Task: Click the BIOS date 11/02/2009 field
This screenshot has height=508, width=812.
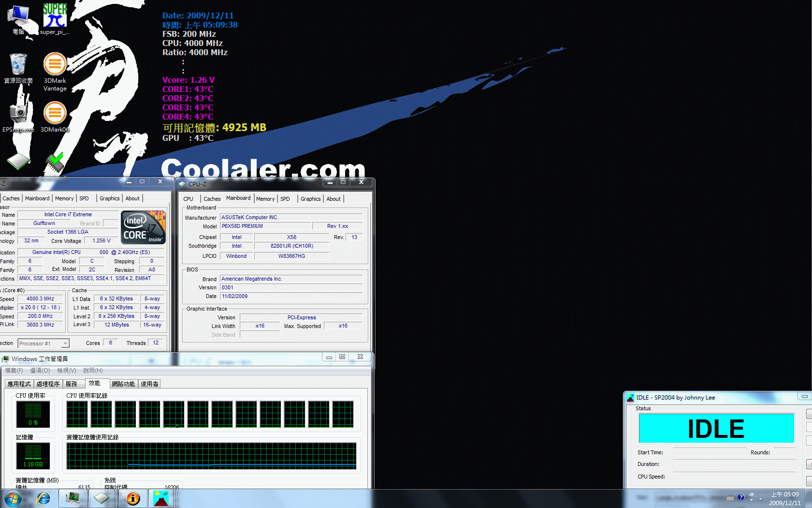Action: click(291, 296)
